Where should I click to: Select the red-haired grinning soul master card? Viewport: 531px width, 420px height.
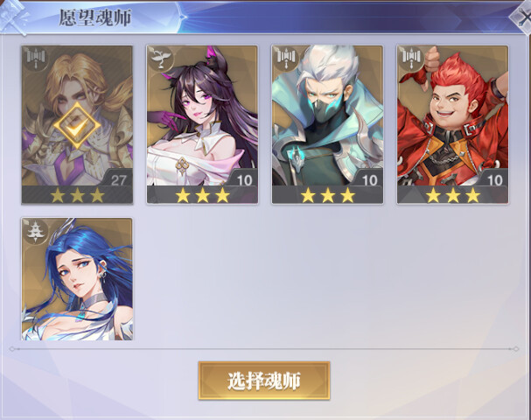[453, 125]
